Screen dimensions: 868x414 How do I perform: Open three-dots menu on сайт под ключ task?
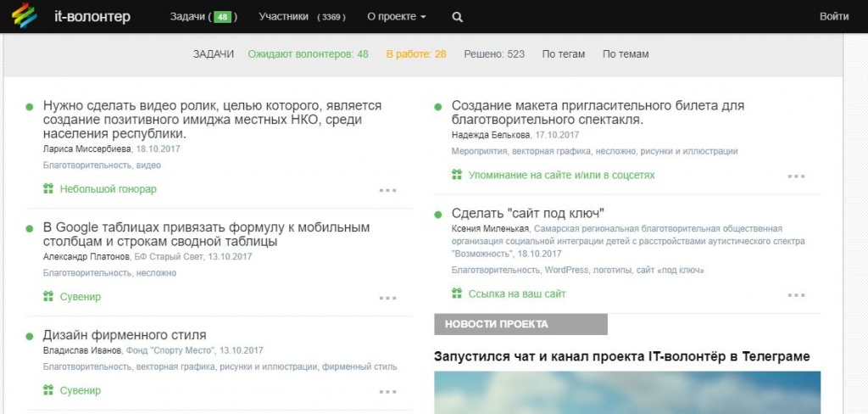tap(796, 295)
